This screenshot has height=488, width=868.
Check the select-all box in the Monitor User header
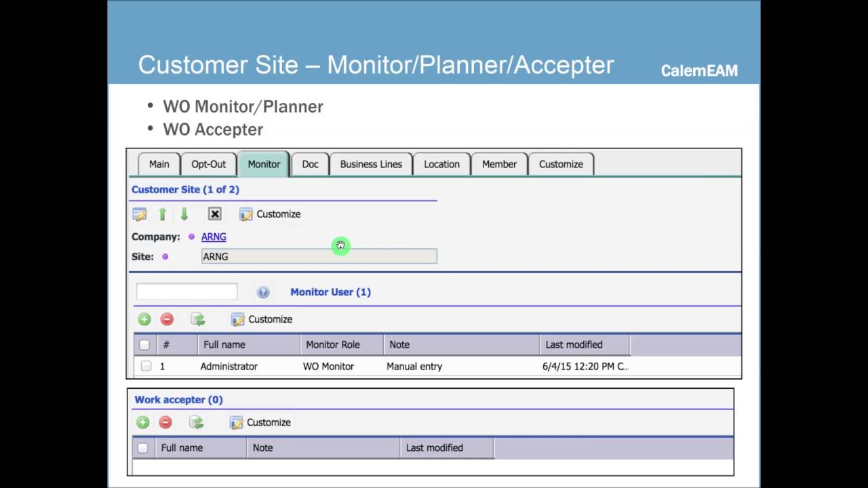(x=144, y=345)
